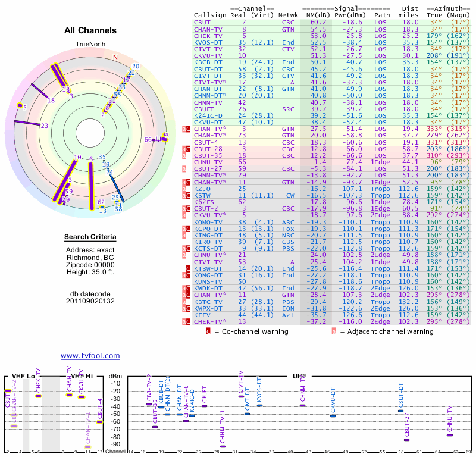The width and height of the screenshot is (476, 457).
Task: Click the red N marker on radar plot
Action: pos(115,57)
